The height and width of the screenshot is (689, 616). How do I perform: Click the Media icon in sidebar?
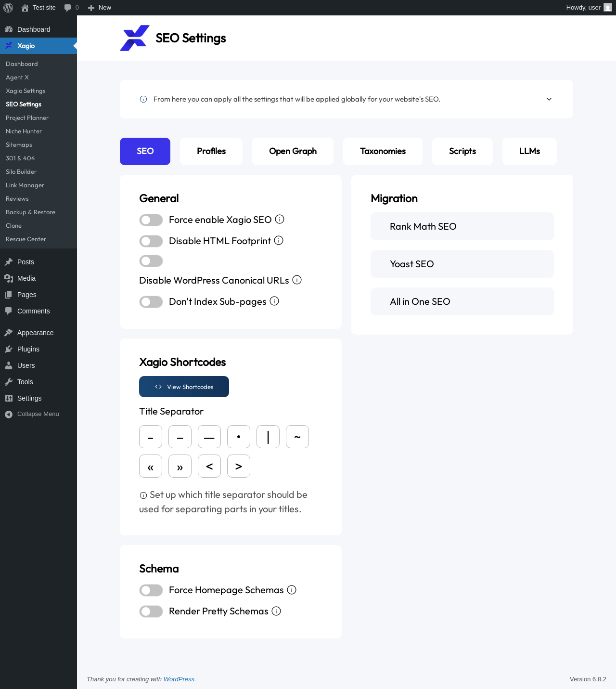9,278
